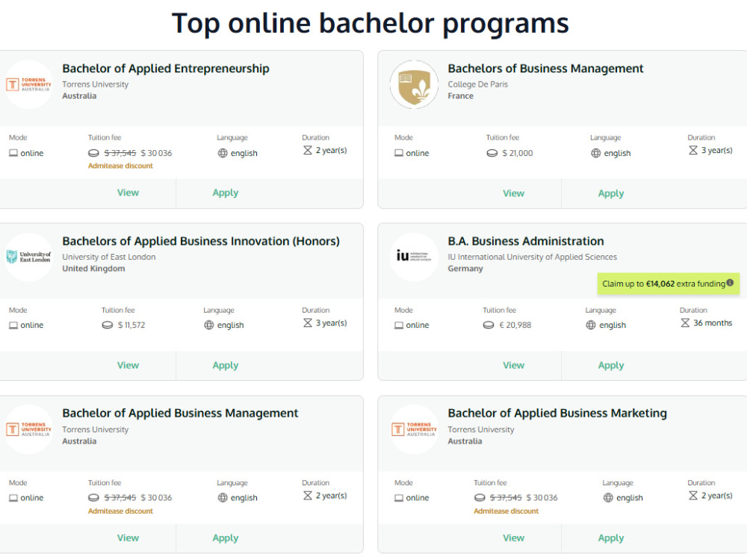Click laptop mode icon on Applied Business Management card
Viewport: 747px width, 560px height.
point(13,498)
